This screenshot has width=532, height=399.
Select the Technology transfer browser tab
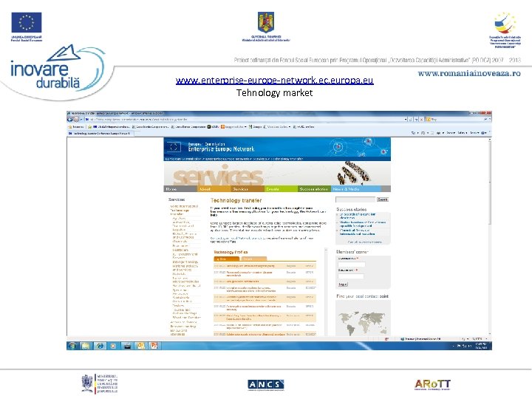pyautogui.click(x=99, y=134)
